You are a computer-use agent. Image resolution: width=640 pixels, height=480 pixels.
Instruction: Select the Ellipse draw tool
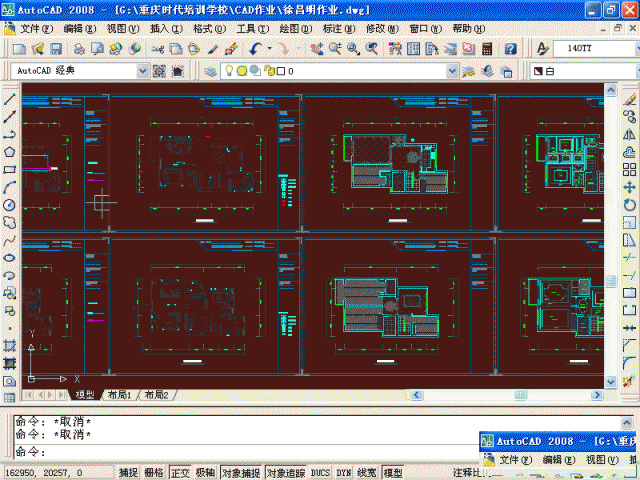9,257
